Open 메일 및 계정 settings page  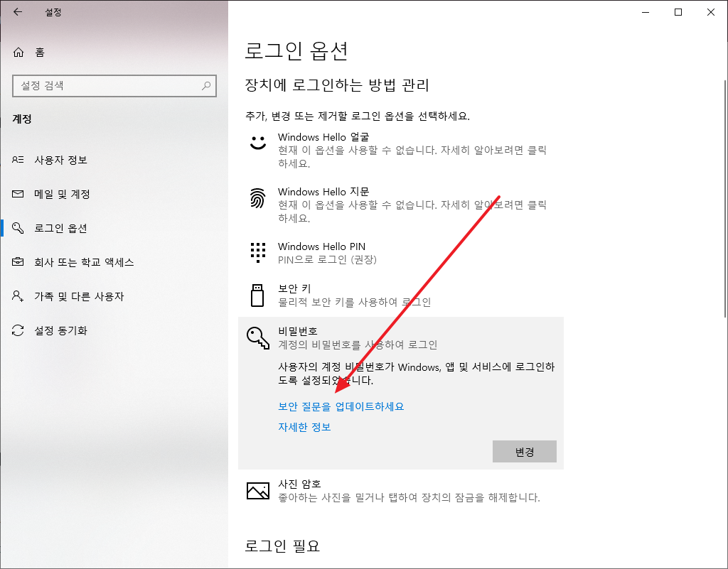coord(114,194)
